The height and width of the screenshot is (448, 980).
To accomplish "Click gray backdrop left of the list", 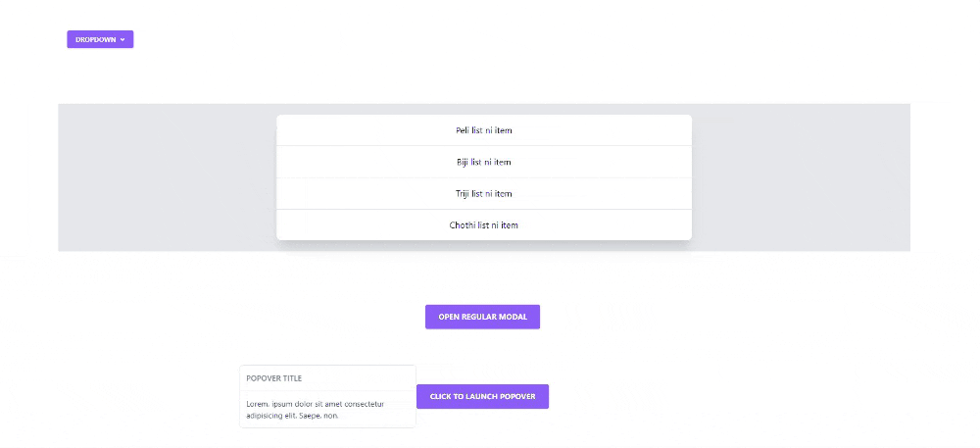I will [x=167, y=177].
